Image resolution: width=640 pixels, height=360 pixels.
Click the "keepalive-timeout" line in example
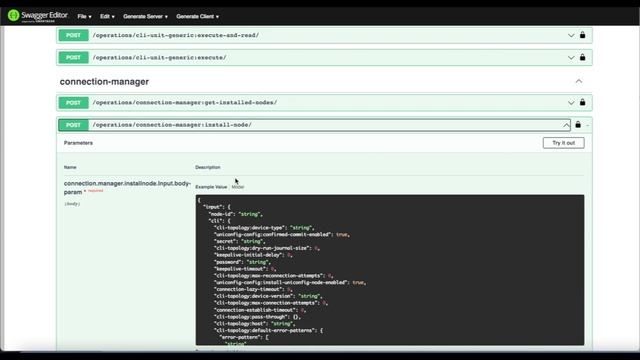pos(245,269)
